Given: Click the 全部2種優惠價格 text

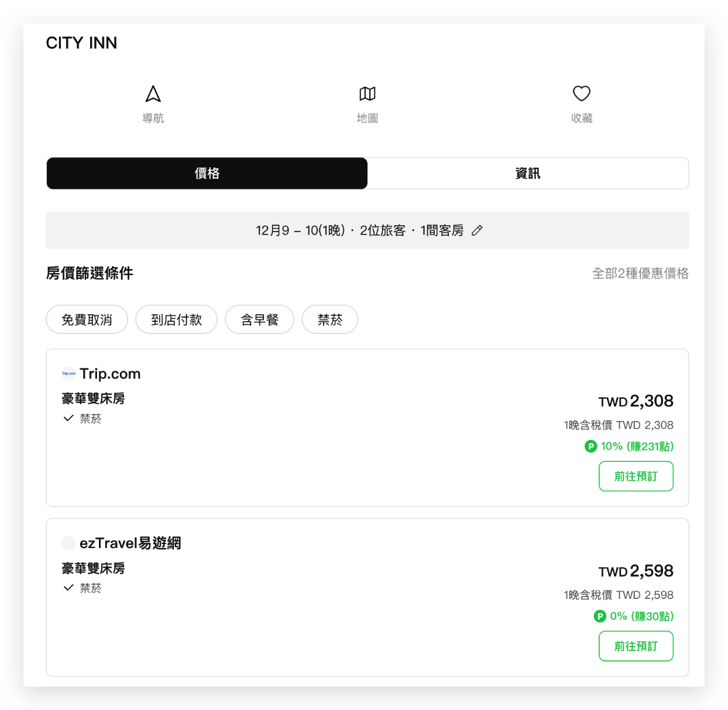Looking at the screenshot, I should click(640, 273).
